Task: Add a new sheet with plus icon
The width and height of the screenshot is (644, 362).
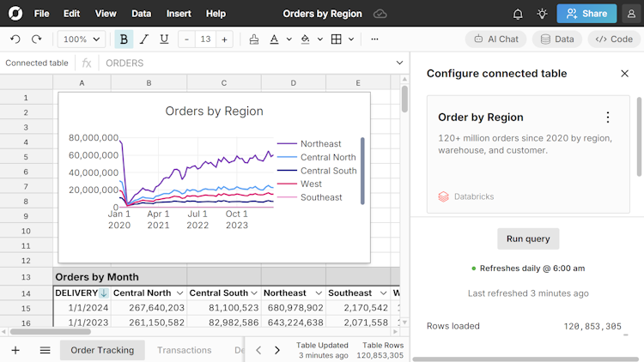Action: point(15,350)
